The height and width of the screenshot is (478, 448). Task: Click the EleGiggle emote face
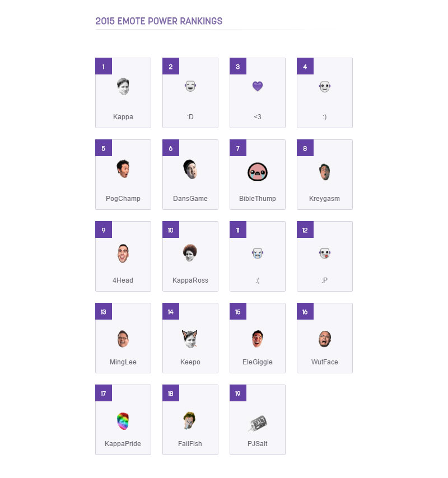coord(258,339)
